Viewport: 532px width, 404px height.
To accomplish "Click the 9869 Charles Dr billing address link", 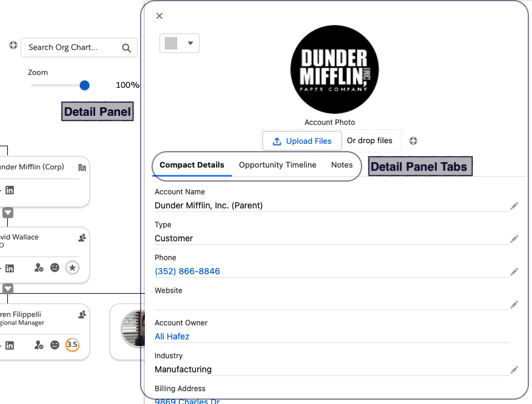I will tap(187, 402).
